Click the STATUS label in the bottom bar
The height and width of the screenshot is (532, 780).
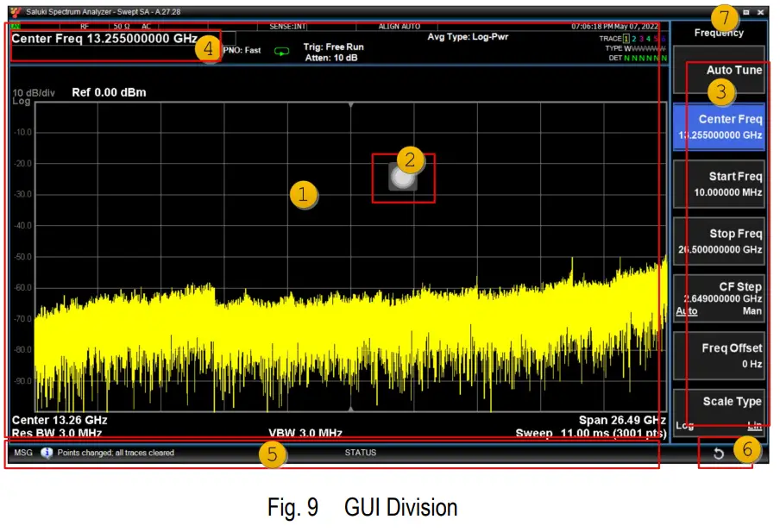point(360,453)
